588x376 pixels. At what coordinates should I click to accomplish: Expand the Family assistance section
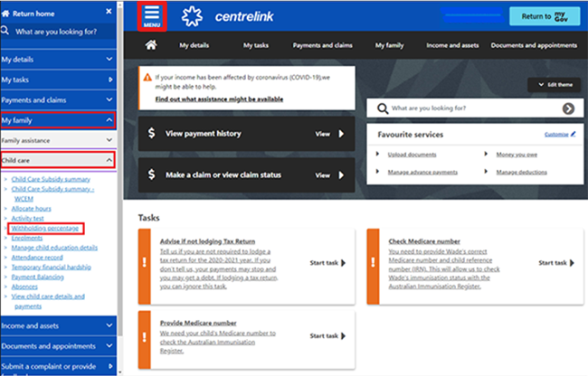pos(109,140)
